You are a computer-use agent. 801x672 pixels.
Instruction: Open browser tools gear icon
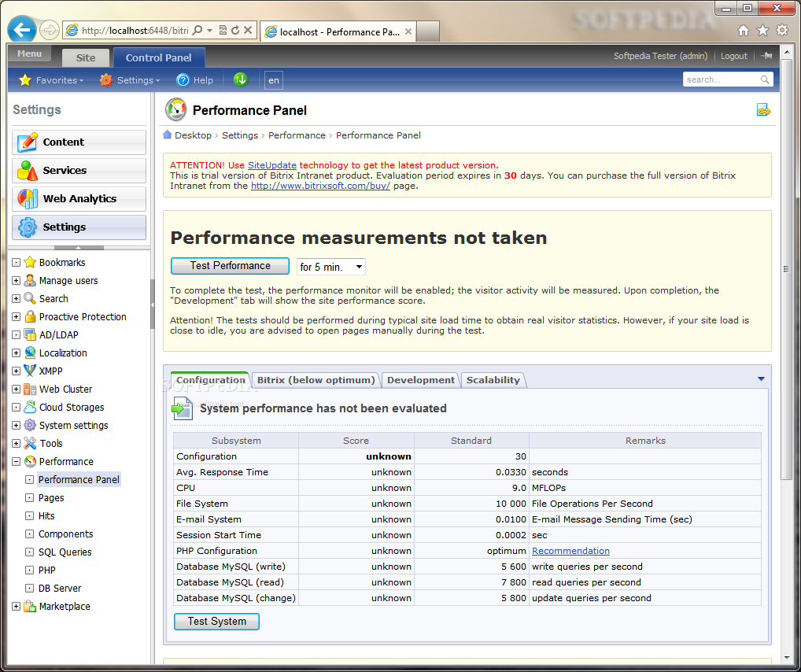[x=782, y=31]
